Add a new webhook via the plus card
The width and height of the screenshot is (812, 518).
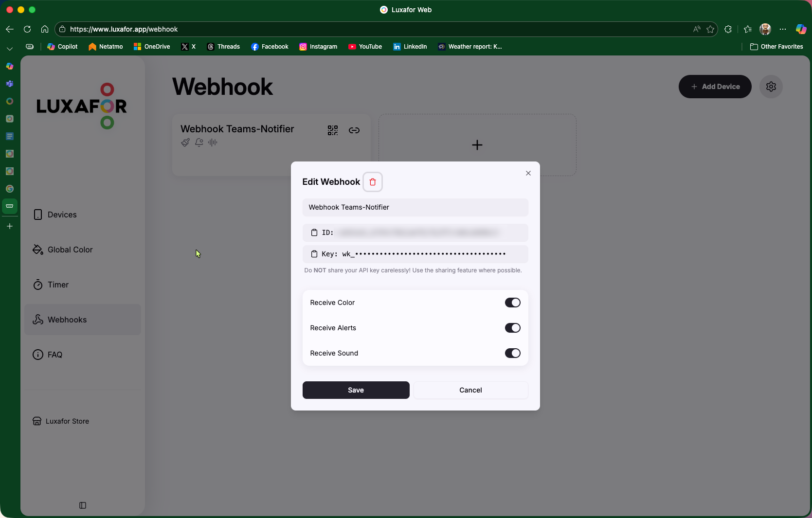477,145
